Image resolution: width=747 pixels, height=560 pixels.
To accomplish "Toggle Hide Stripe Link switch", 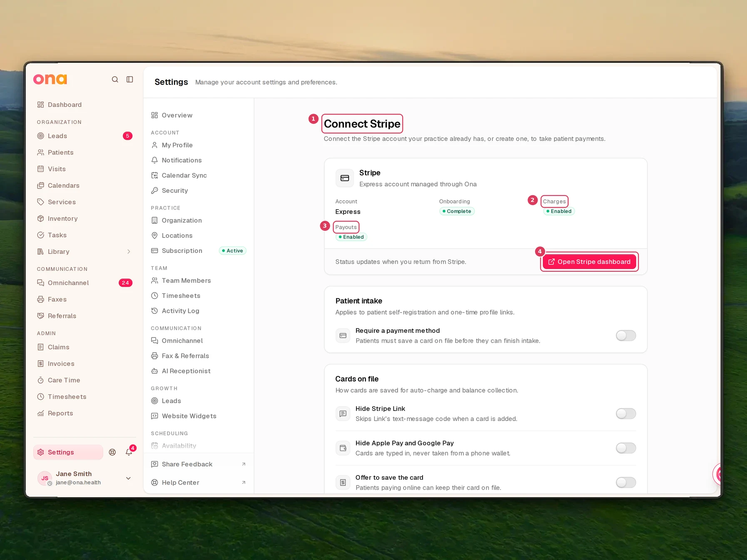I will pos(626,414).
